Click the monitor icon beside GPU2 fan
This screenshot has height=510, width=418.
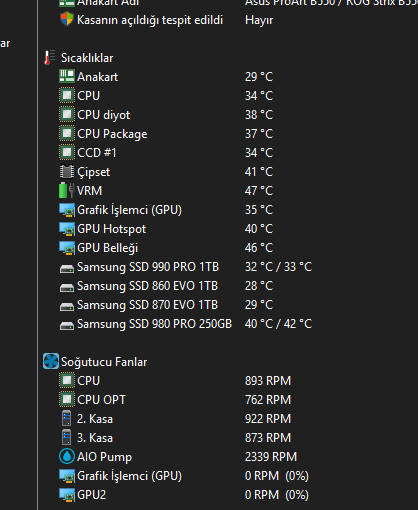67,495
